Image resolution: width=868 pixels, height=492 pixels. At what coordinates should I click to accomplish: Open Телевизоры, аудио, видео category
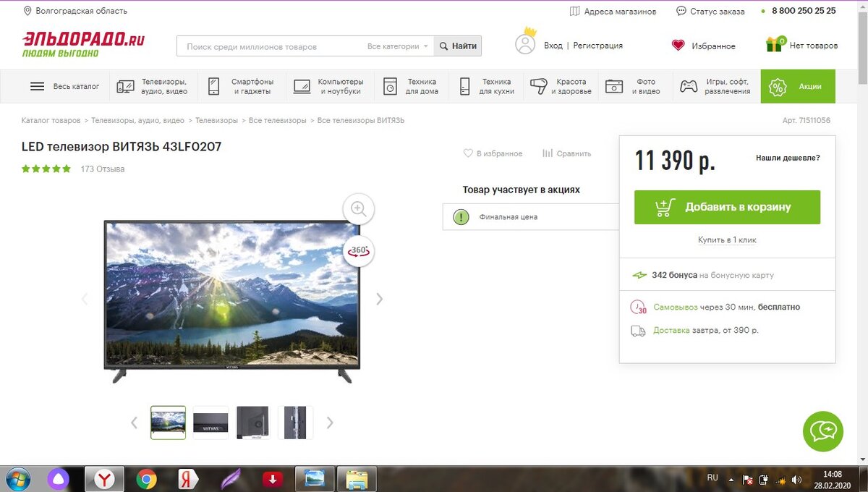(152, 86)
